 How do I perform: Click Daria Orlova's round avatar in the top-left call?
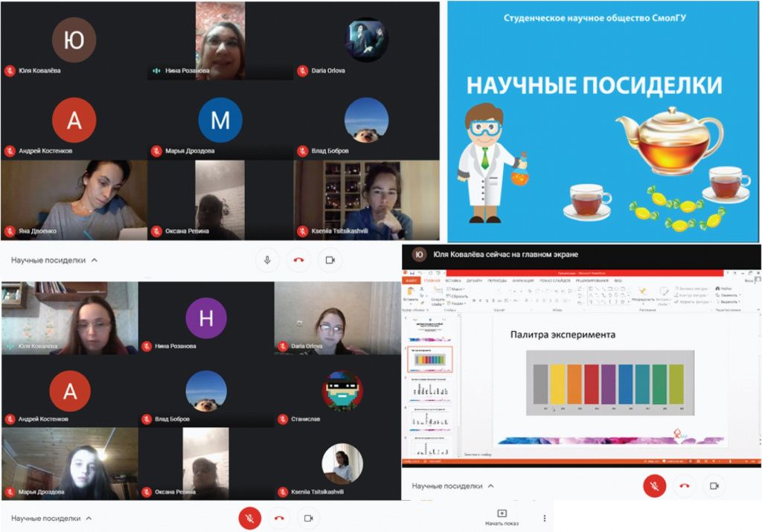[x=366, y=40]
